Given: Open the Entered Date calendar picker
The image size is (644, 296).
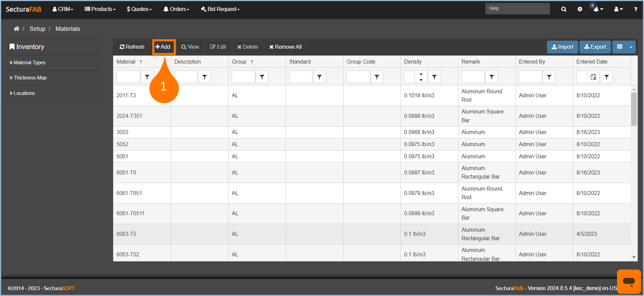Looking at the screenshot, I should click(x=593, y=77).
